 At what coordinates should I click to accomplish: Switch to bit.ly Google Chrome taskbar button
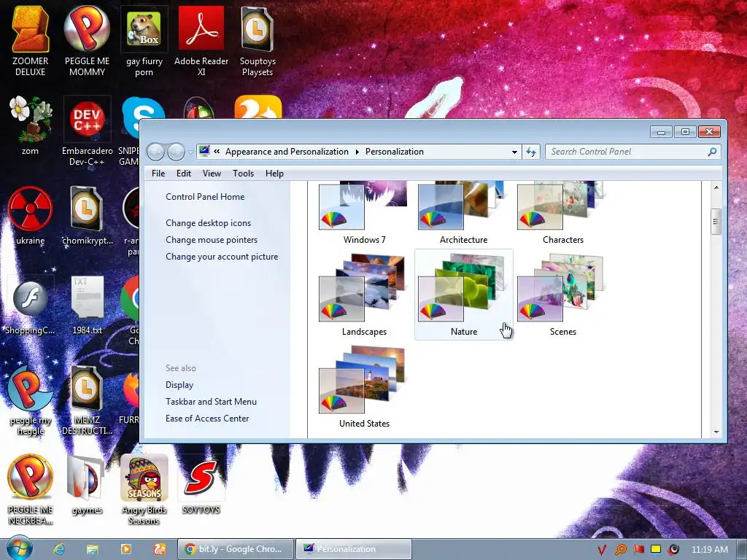pyautogui.click(x=236, y=549)
